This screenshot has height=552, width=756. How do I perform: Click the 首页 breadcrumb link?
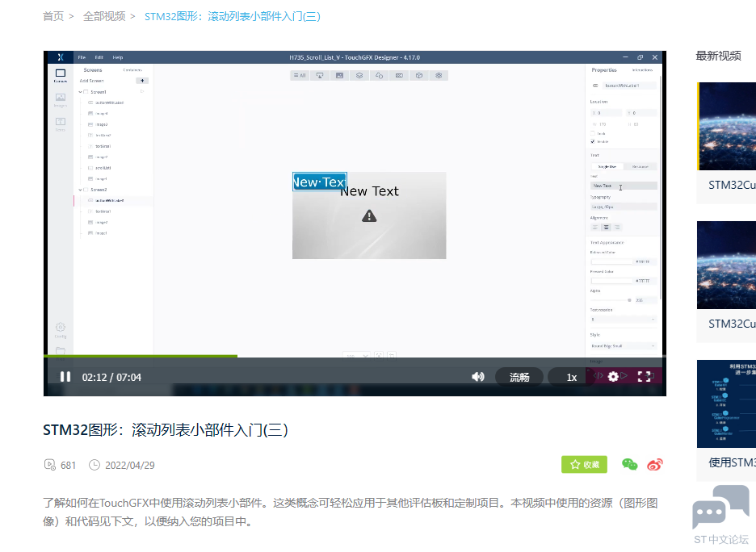[x=53, y=16]
